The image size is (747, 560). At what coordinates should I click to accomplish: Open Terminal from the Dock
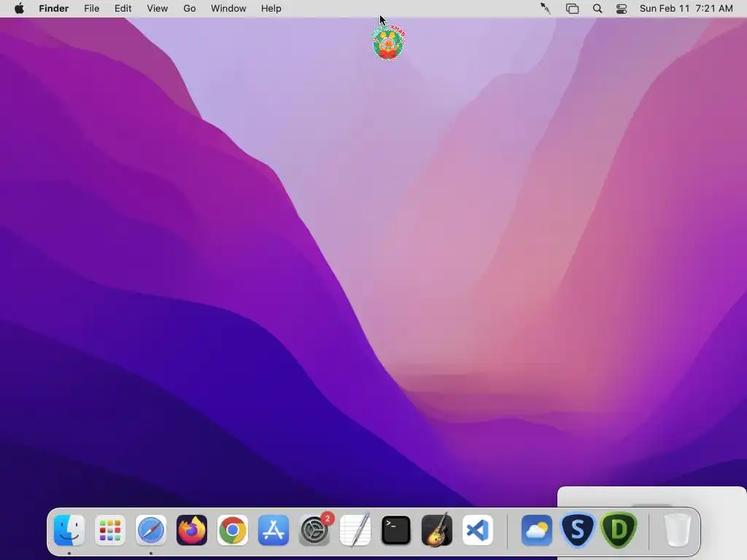point(396,530)
